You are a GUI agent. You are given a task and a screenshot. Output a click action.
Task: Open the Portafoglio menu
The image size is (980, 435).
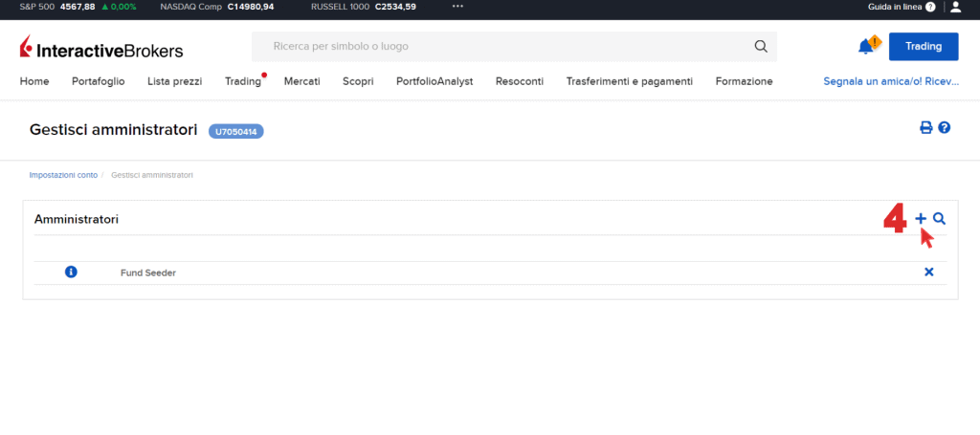pos(98,82)
